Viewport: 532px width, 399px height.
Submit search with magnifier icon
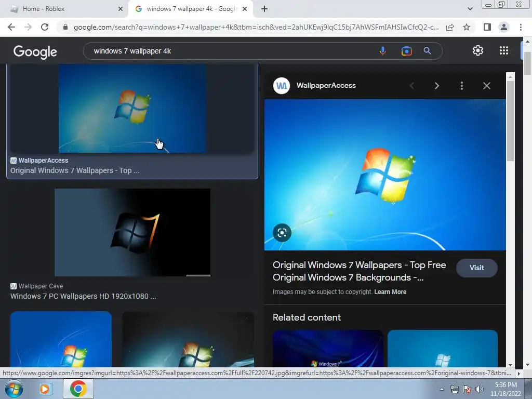[427, 51]
